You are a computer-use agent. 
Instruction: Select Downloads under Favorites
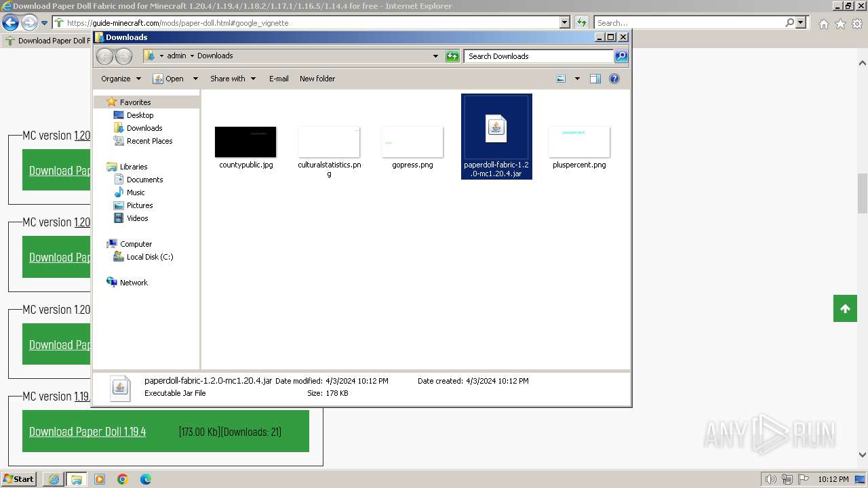(144, 128)
